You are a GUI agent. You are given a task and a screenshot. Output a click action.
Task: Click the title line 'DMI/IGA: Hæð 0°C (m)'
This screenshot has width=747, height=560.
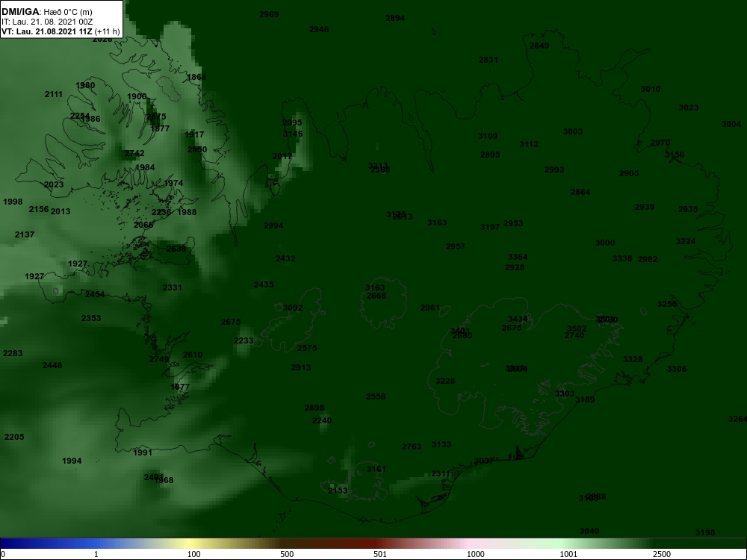tap(46, 12)
